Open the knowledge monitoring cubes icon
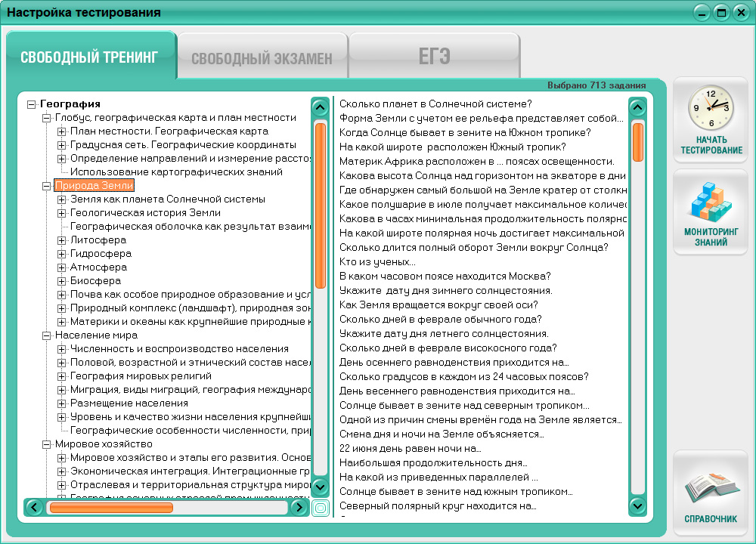Viewport: 756px width, 544px height. coord(711,202)
